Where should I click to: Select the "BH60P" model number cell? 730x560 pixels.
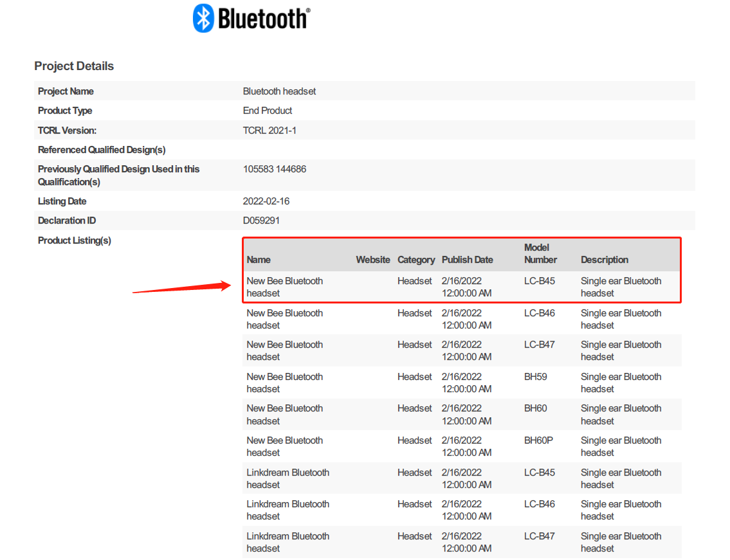point(538,441)
